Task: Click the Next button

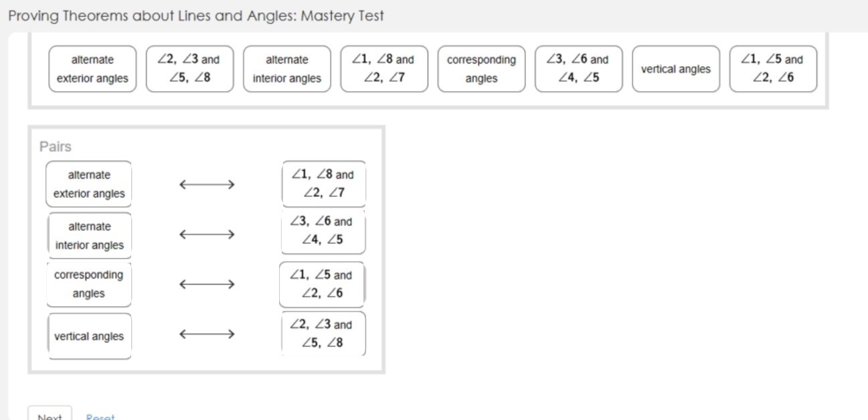Action: click(x=50, y=414)
